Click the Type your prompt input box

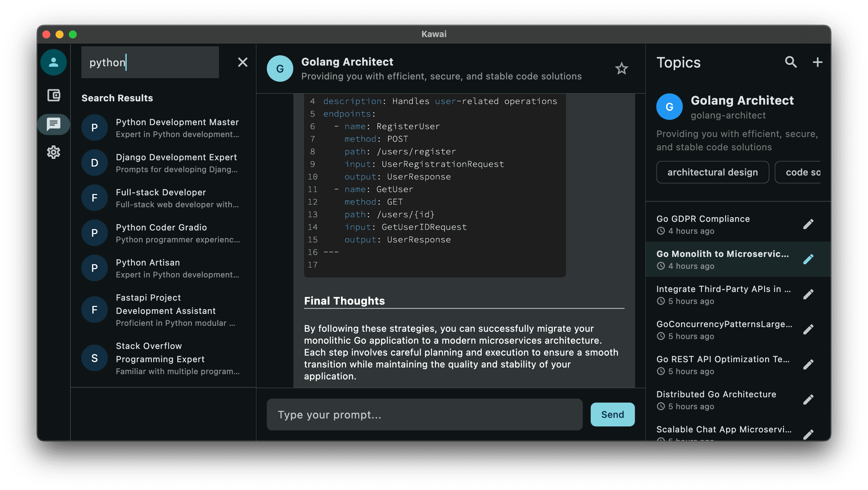[424, 415]
